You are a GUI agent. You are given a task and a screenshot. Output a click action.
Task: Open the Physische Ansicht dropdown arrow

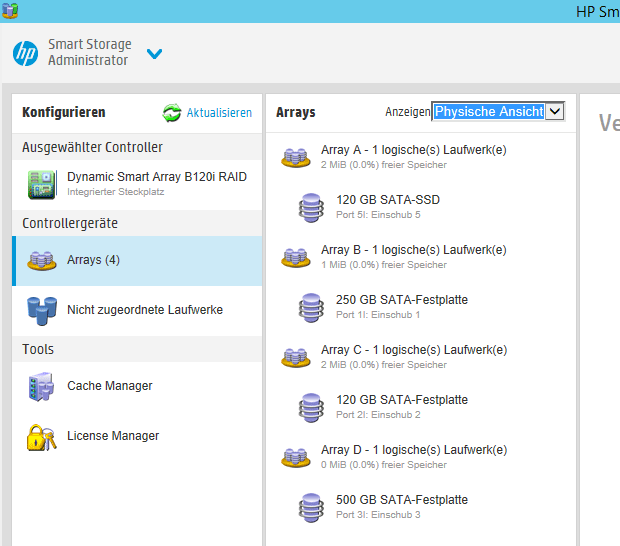coord(555,111)
